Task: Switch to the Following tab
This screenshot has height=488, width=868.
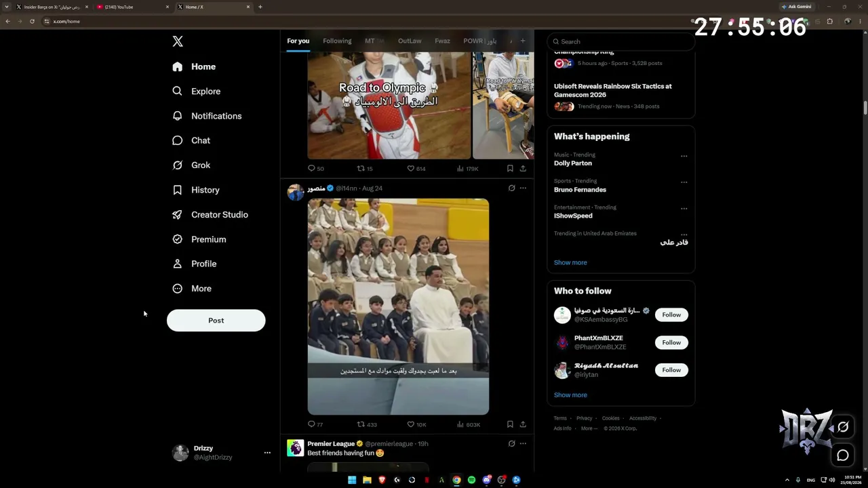Action: (x=337, y=41)
